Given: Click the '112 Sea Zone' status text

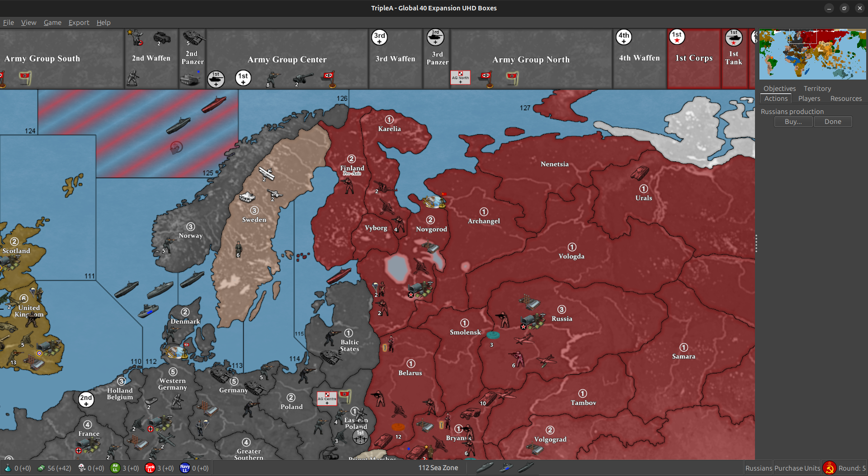Looking at the screenshot, I should click(x=438, y=468).
